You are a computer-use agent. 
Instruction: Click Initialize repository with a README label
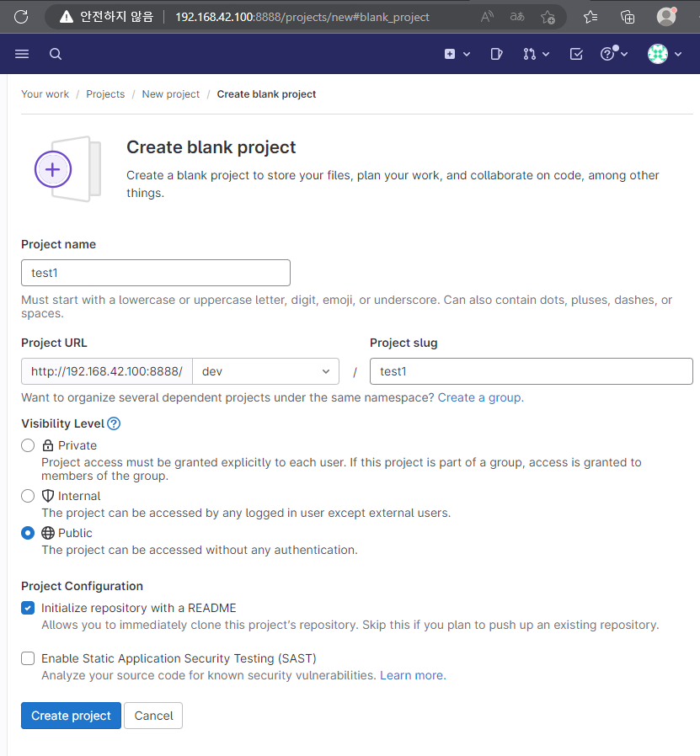coord(139,608)
